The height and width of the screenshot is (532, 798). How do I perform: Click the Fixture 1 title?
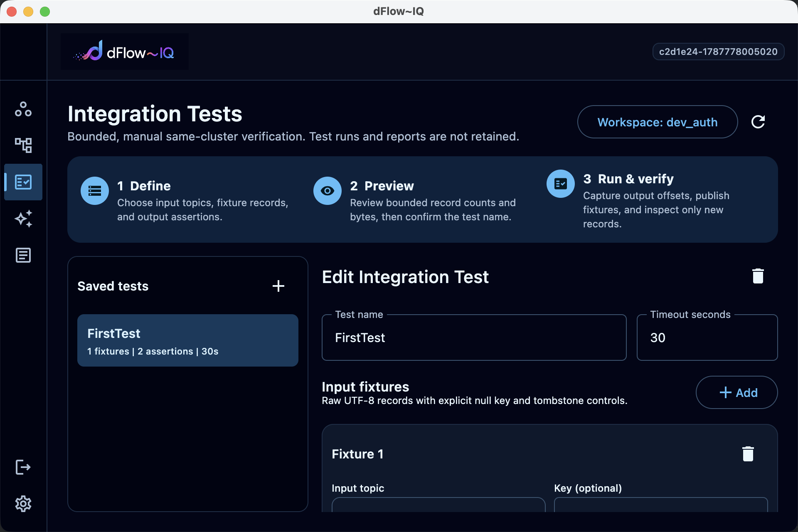pyautogui.click(x=357, y=454)
